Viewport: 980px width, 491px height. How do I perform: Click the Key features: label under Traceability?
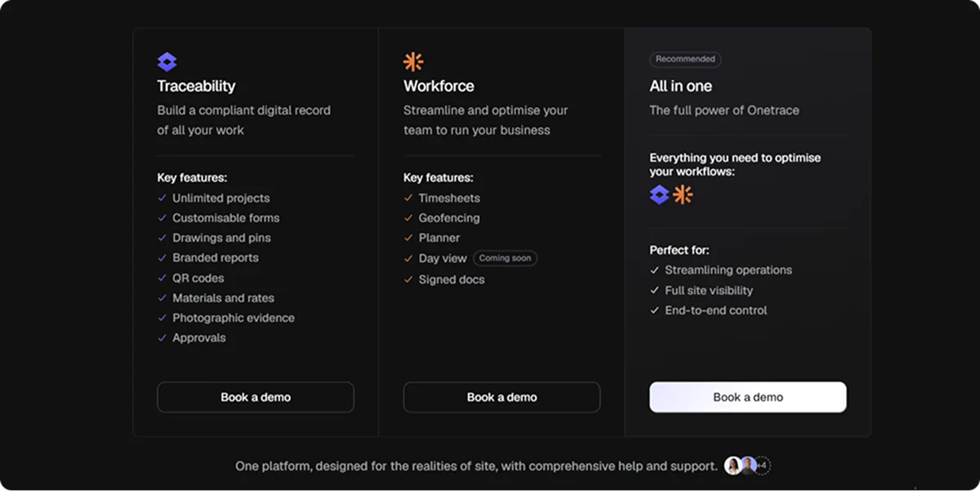[192, 177]
